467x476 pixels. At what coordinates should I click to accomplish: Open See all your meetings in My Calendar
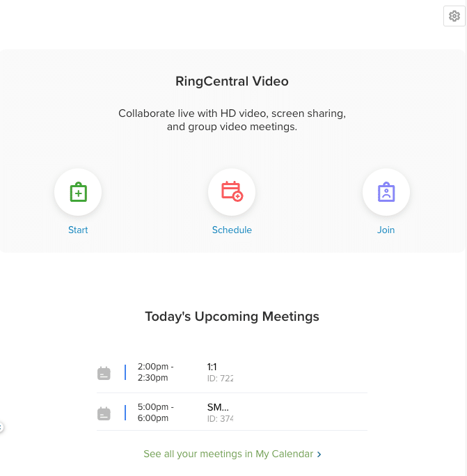pyautogui.click(x=228, y=454)
